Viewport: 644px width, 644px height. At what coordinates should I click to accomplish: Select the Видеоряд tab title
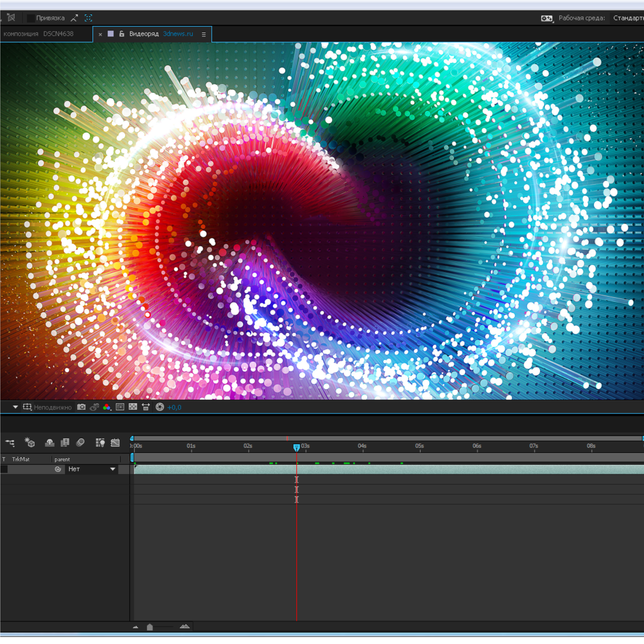[x=144, y=34]
